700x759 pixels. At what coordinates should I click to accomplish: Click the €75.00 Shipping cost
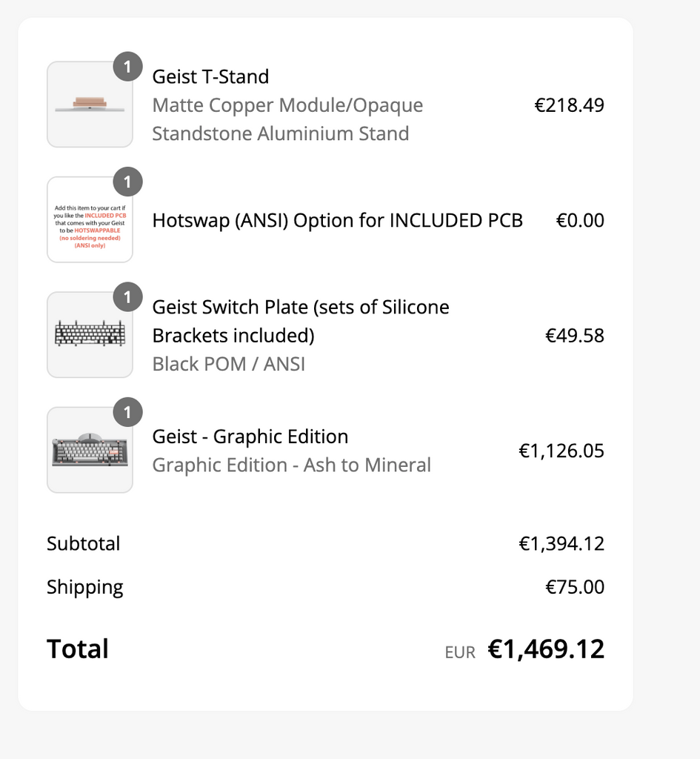tap(575, 587)
